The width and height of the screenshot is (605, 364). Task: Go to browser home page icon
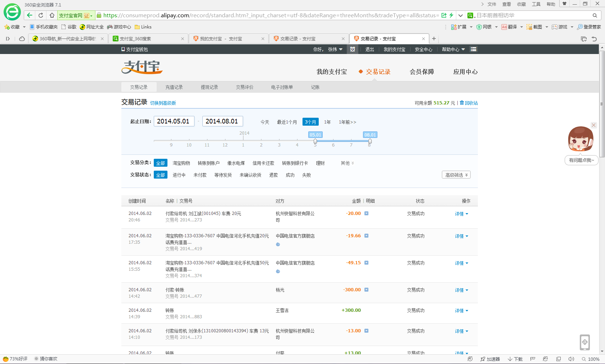coord(52,15)
